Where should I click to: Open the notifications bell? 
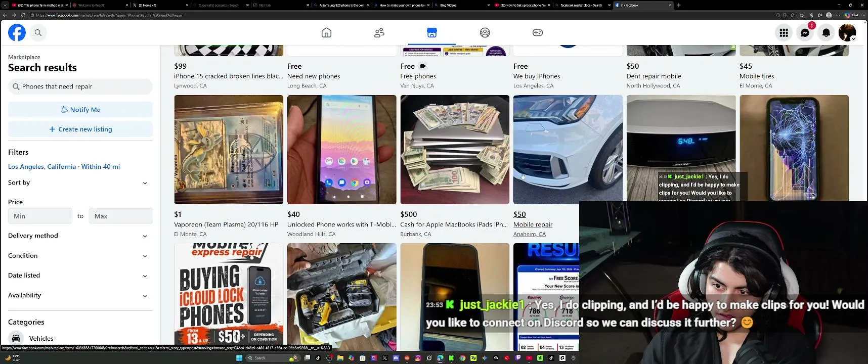click(x=826, y=33)
